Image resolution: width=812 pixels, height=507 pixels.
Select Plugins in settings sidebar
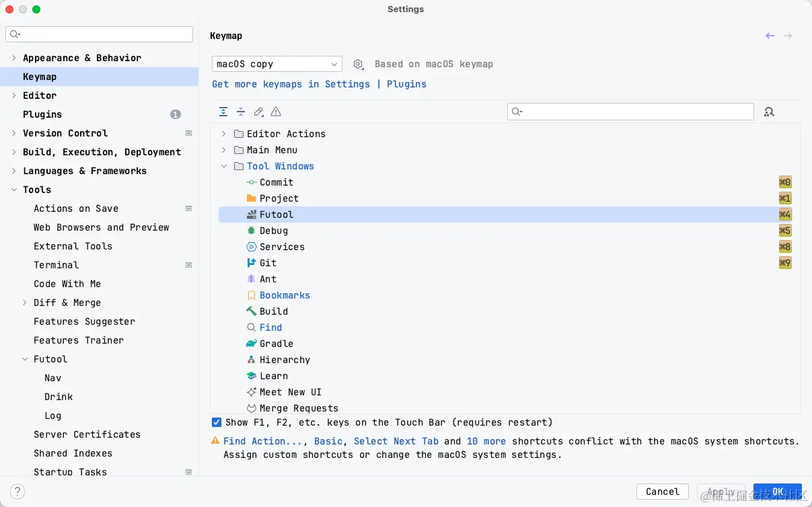tap(42, 114)
